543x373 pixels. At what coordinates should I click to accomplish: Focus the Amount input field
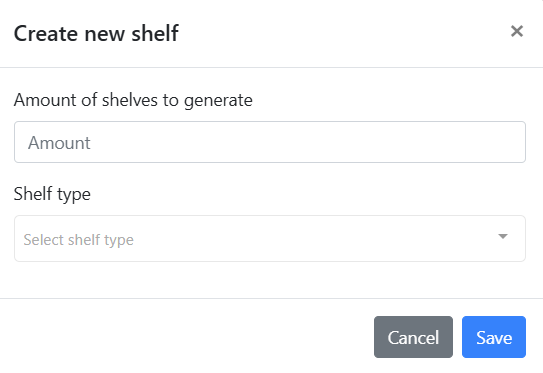[x=270, y=142]
